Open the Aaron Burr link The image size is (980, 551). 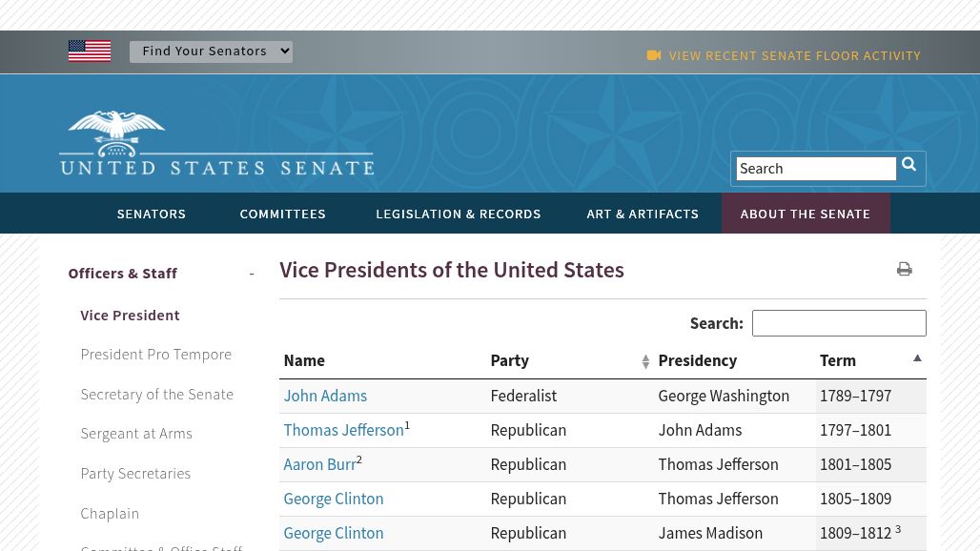pyautogui.click(x=319, y=464)
